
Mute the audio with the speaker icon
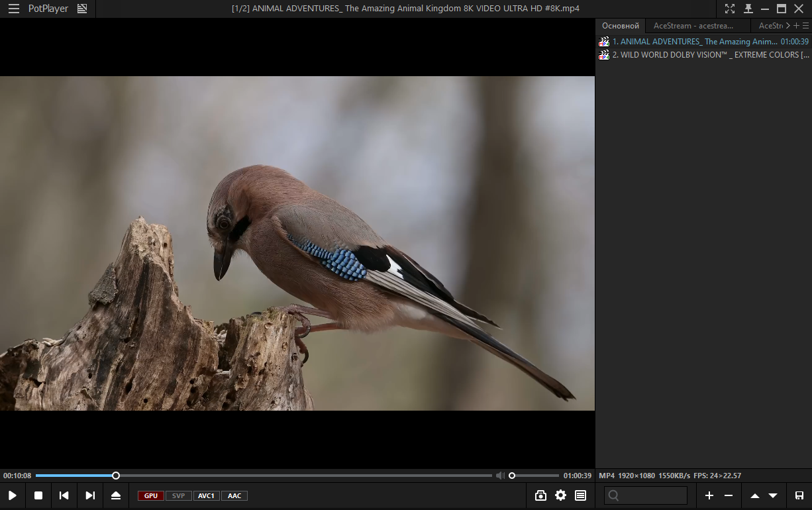[x=500, y=476]
